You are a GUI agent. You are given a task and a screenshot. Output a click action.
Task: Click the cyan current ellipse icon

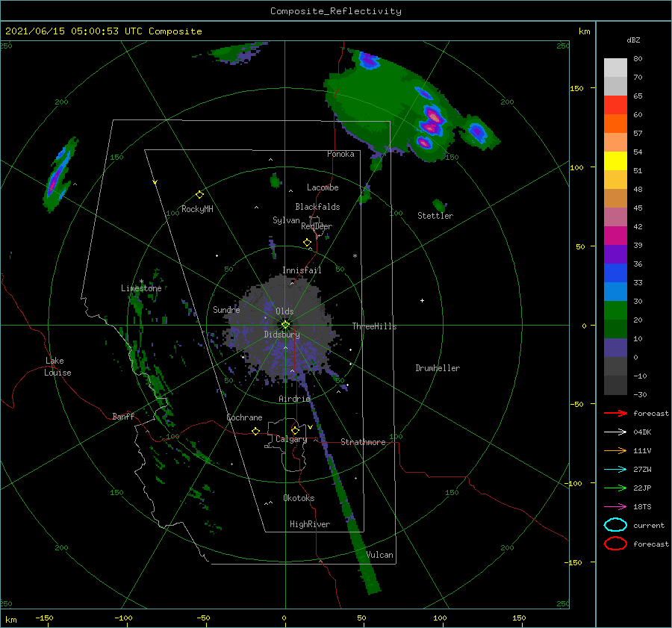pyautogui.click(x=615, y=525)
